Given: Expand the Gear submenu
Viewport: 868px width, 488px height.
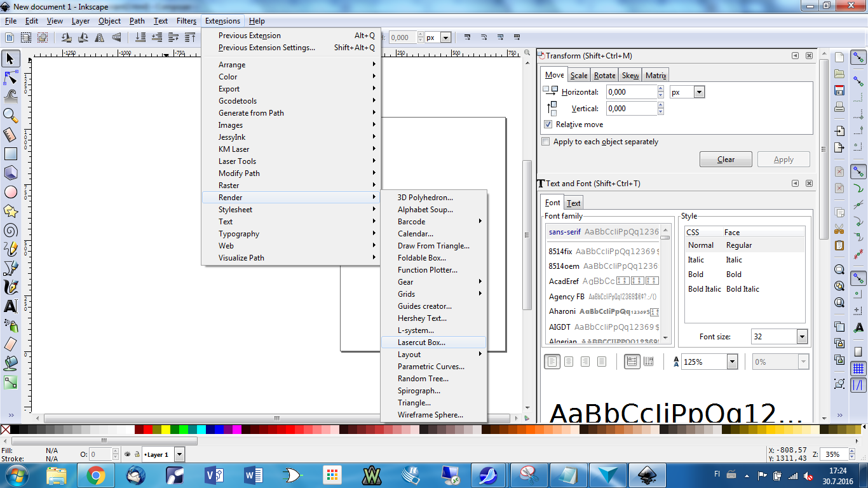Looking at the screenshot, I should point(434,282).
